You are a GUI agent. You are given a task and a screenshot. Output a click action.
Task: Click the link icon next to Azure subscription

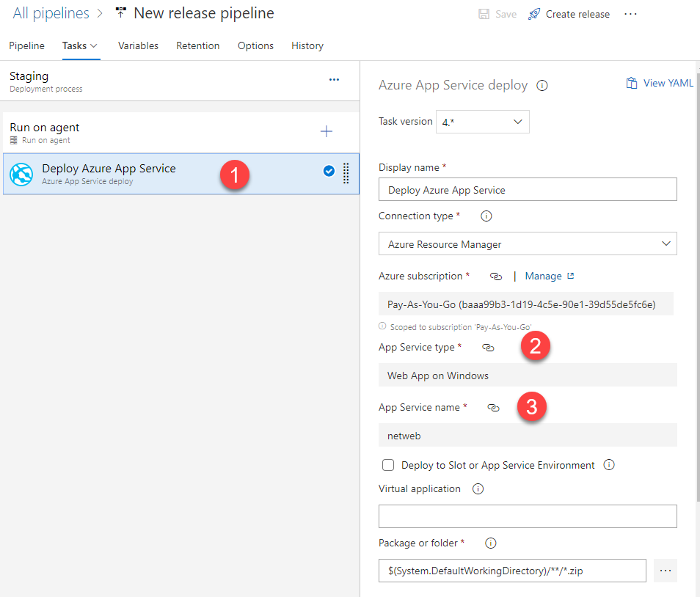point(496,276)
